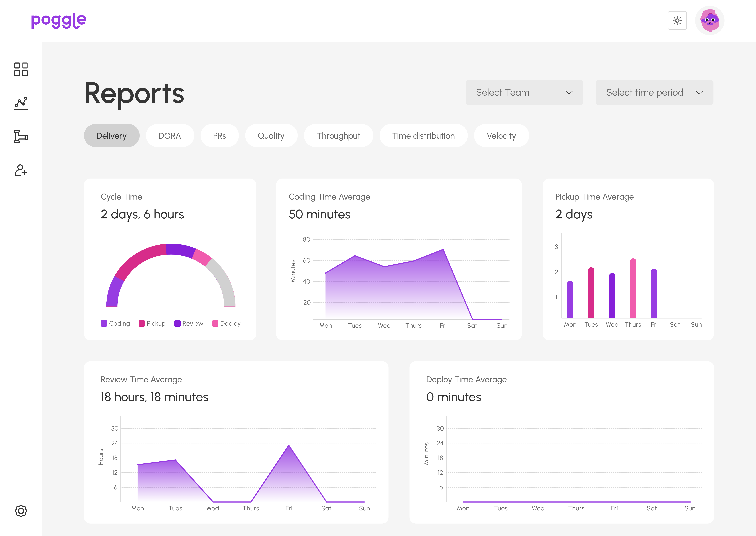Viewport: 756px width, 536px height.
Task: Open the Velocity report tab
Action: pos(501,136)
